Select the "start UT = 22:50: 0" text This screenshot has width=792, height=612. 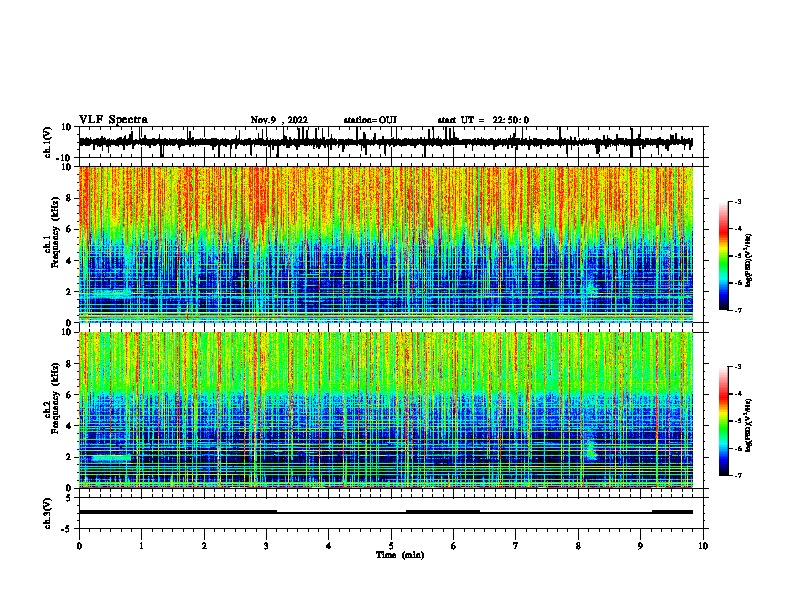[483, 120]
